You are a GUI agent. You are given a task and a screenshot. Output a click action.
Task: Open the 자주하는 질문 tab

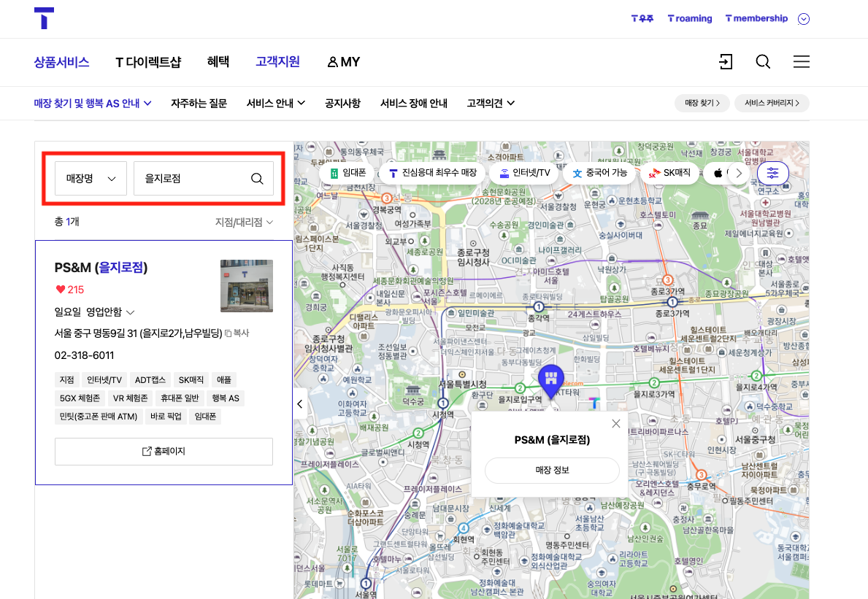199,103
